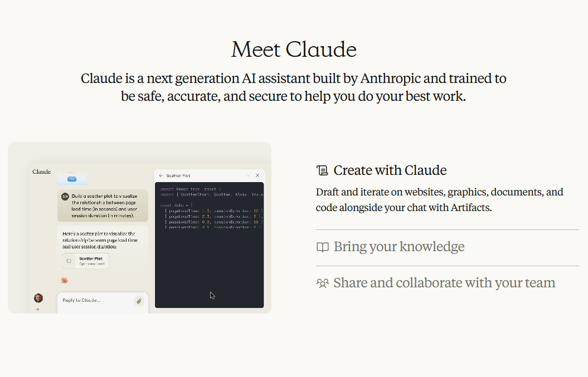Expand the Create with Claude section
This screenshot has width=588, height=377.
click(390, 170)
